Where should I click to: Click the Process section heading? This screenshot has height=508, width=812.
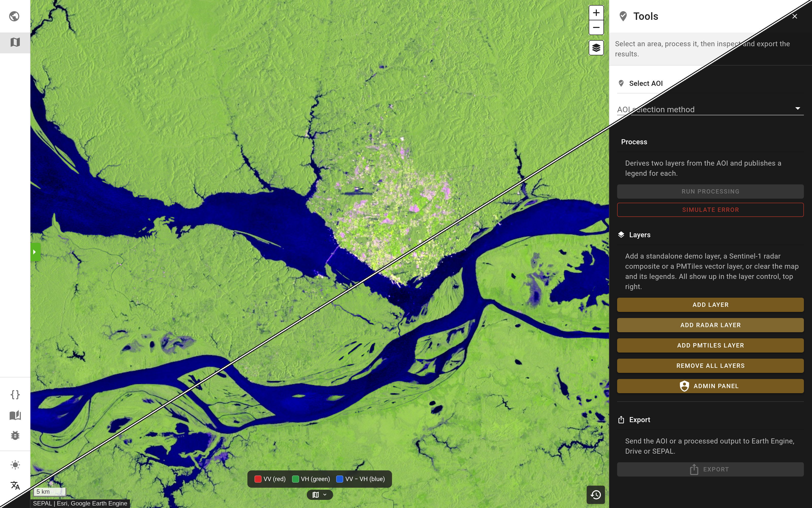pos(634,142)
